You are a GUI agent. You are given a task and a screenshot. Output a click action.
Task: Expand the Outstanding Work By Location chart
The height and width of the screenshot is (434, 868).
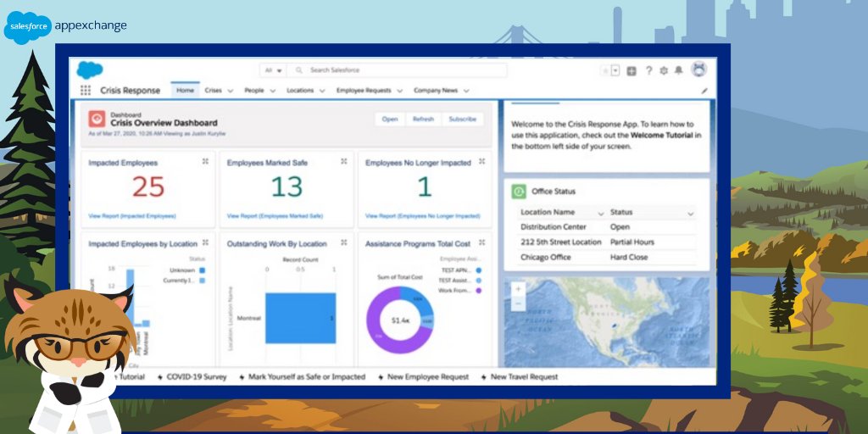[344, 242]
